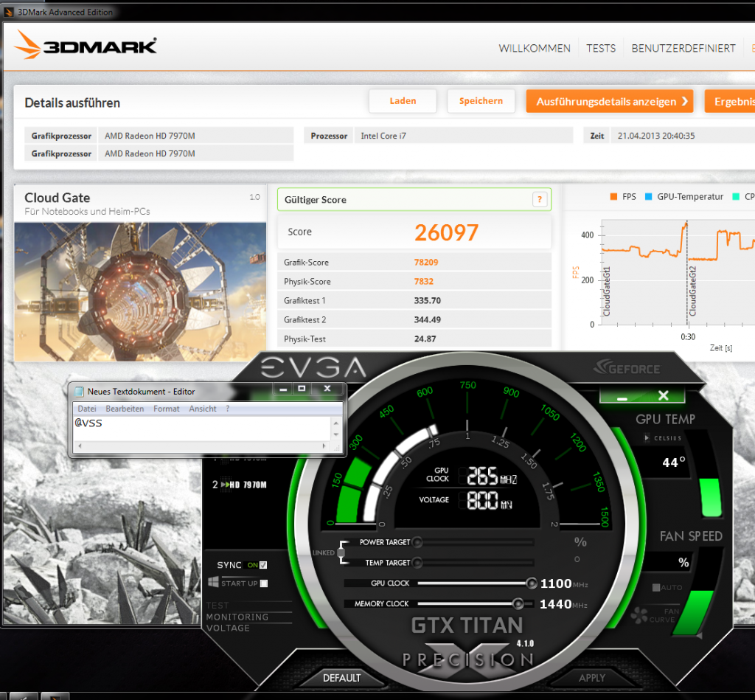The width and height of the screenshot is (755, 700).
Task: Open the Ansicht menu in Editor
Action: click(202, 409)
